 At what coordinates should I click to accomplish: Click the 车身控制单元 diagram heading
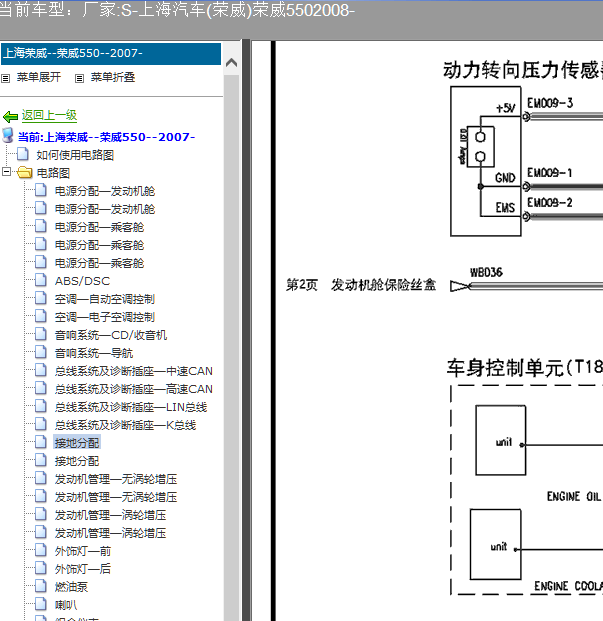tap(525, 368)
